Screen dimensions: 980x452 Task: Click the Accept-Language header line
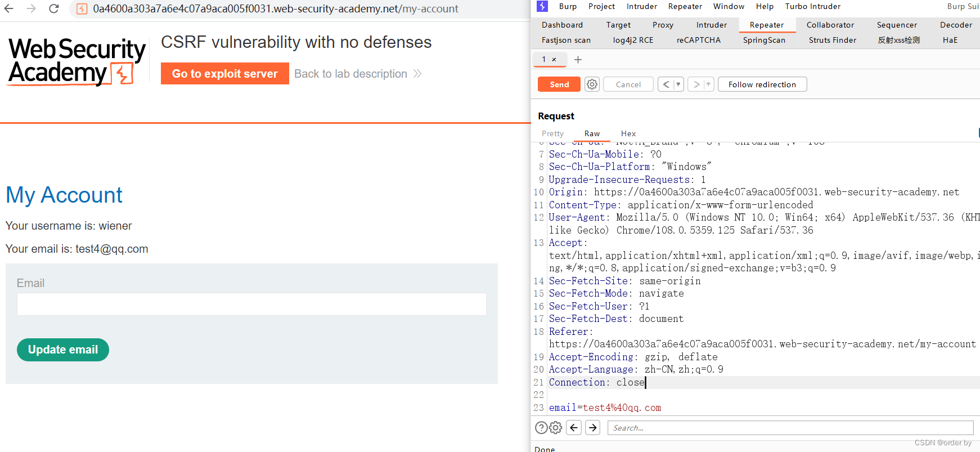636,369
